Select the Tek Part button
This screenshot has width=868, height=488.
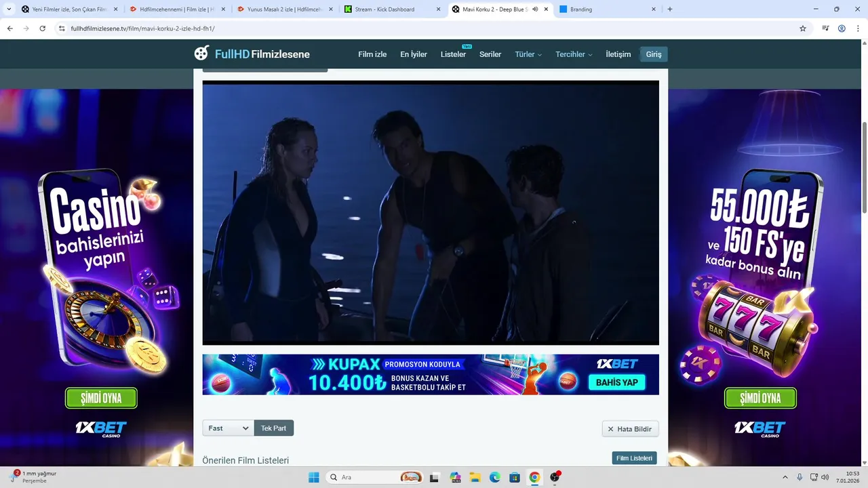pos(274,428)
